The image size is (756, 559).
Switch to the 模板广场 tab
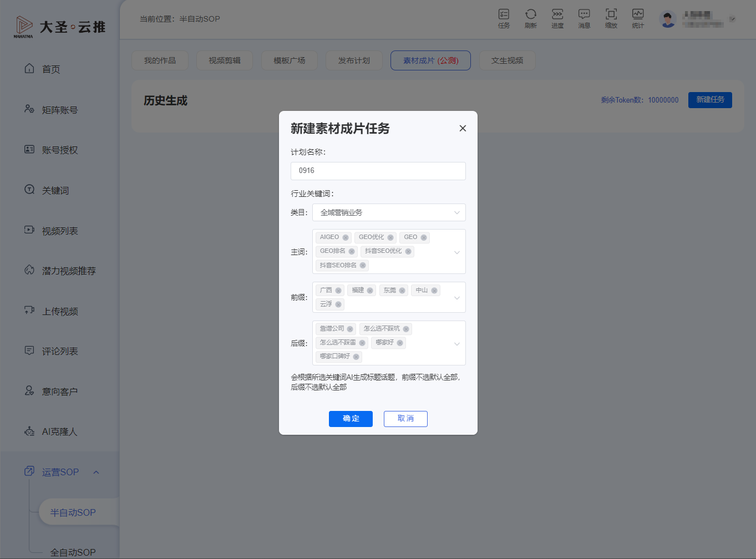(x=290, y=60)
